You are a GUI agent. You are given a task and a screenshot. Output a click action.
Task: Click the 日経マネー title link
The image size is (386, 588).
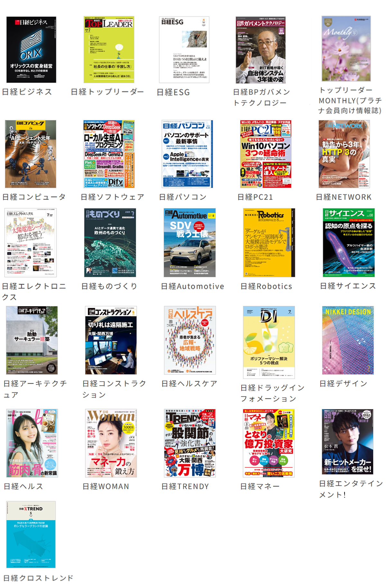pos(260,486)
